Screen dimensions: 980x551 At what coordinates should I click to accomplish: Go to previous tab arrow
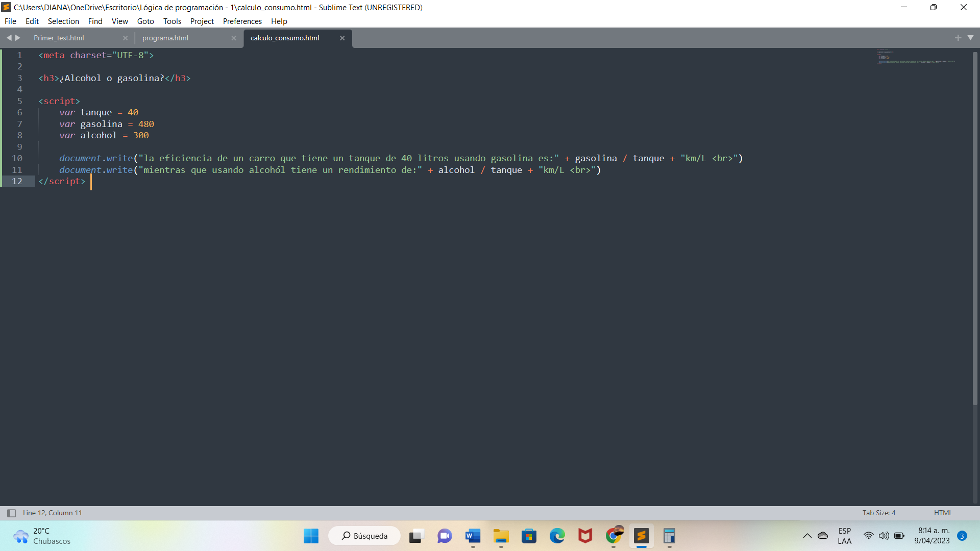click(9, 38)
